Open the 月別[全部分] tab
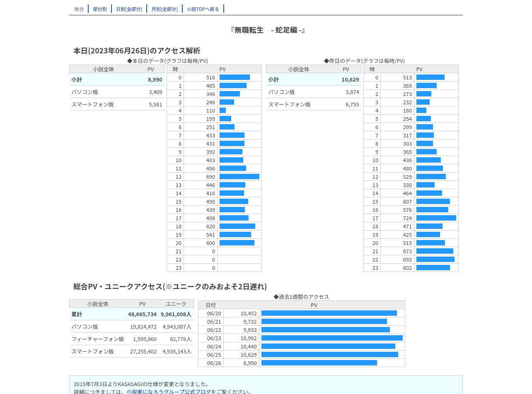The height and width of the screenshot is (394, 532). [164, 9]
